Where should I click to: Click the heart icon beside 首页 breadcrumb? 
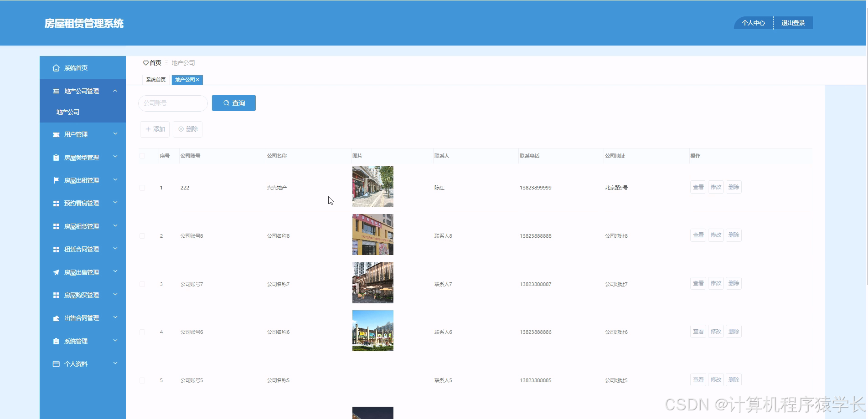click(146, 63)
